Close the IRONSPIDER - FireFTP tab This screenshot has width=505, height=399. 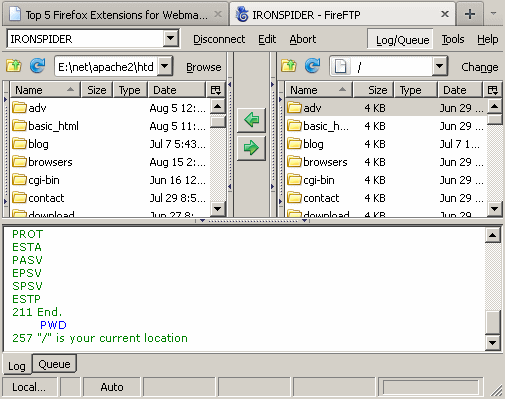445,14
